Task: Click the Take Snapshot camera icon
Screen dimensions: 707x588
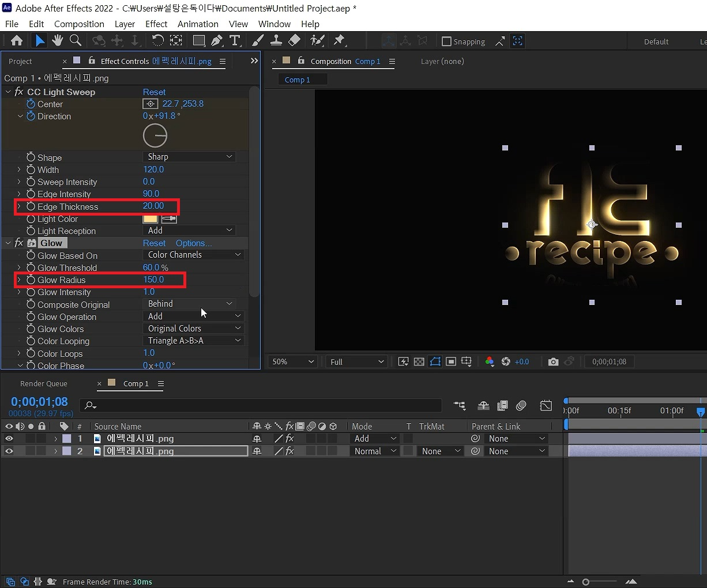Action: point(553,361)
